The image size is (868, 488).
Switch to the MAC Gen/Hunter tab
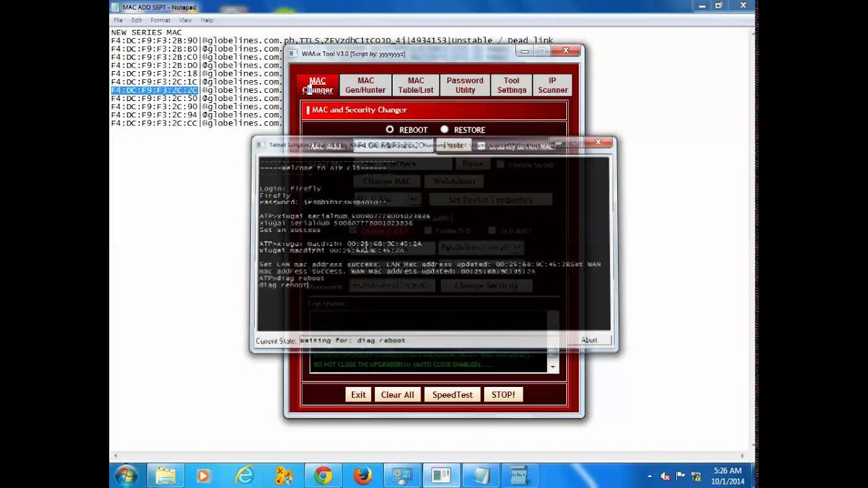[x=366, y=85]
